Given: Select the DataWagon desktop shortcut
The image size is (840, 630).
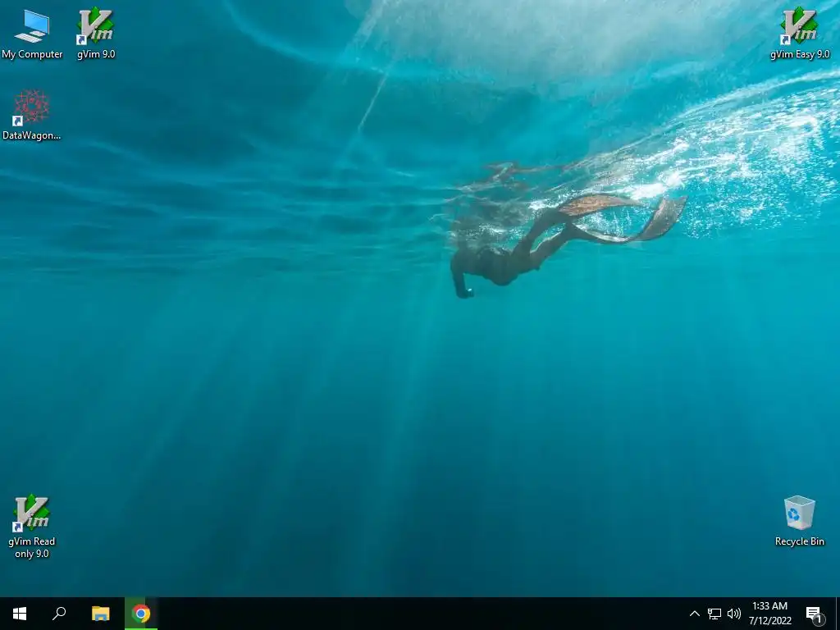Looking at the screenshot, I should 32,115.
